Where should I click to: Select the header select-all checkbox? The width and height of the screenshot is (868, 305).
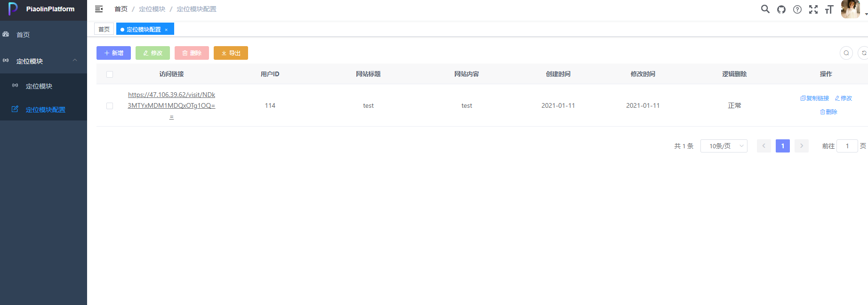click(x=110, y=74)
